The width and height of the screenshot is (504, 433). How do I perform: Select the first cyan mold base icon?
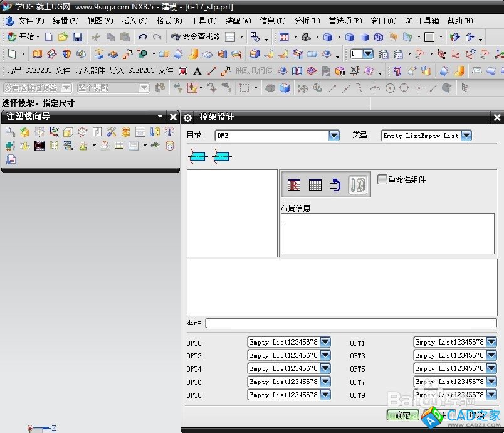197,157
